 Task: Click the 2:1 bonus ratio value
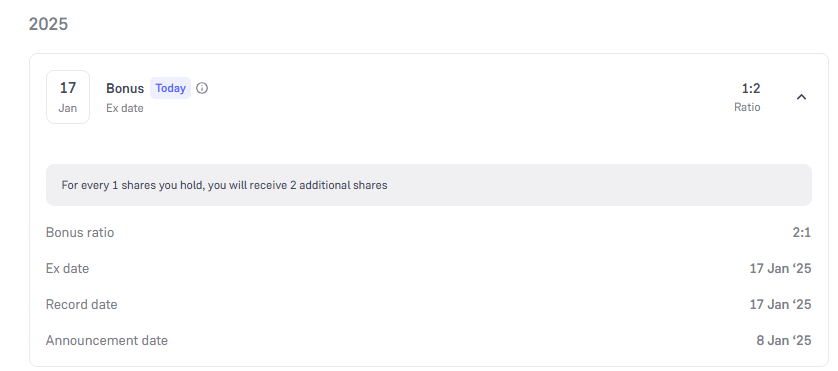click(x=802, y=233)
